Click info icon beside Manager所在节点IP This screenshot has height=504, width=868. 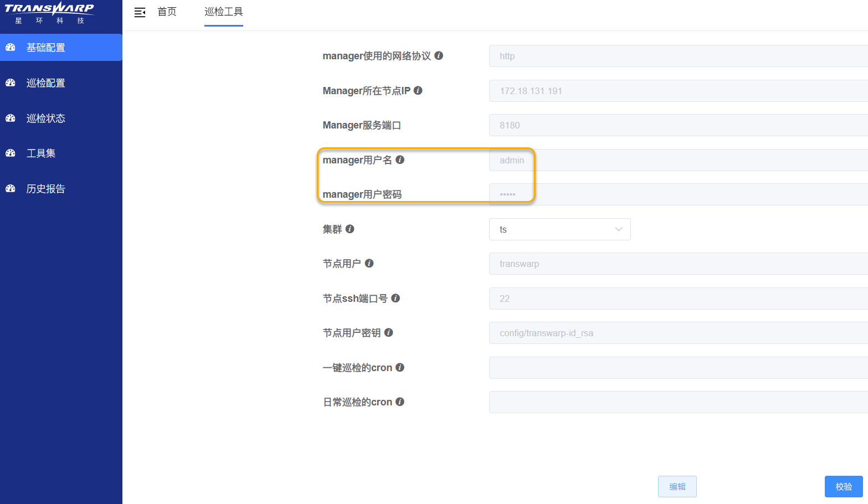click(x=418, y=90)
